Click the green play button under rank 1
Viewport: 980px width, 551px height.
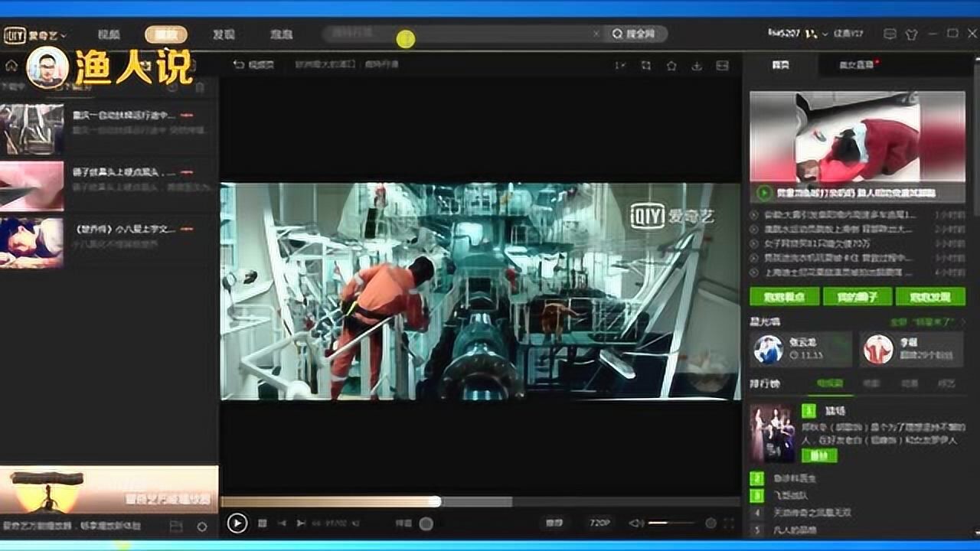coord(819,455)
